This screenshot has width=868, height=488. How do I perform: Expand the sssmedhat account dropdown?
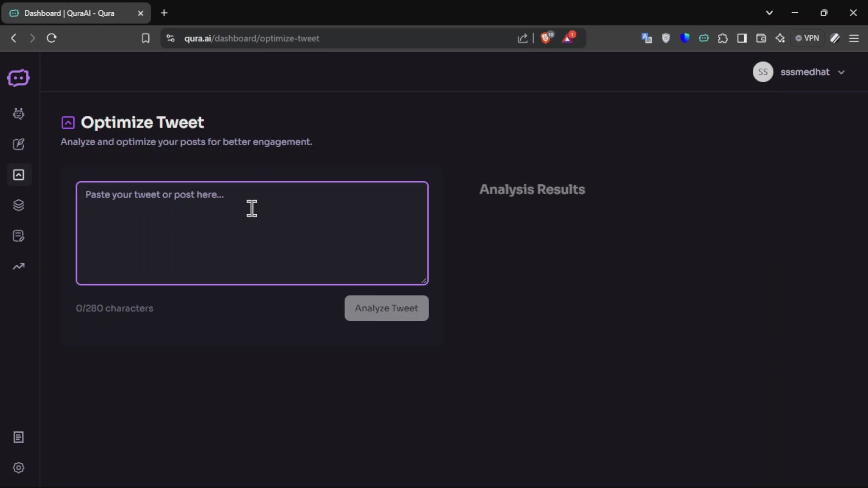coord(841,72)
